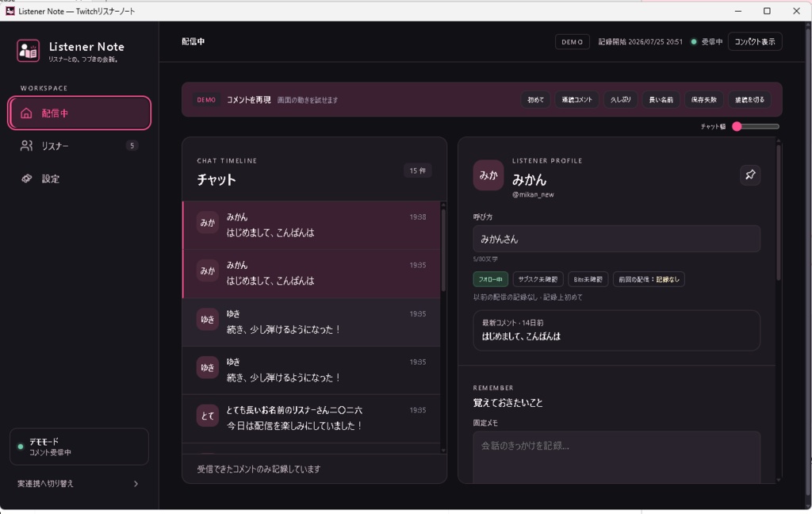812x514 pixels.
Task: Click the DEMO label in the コメントを再現 bar
Action: coord(206,99)
